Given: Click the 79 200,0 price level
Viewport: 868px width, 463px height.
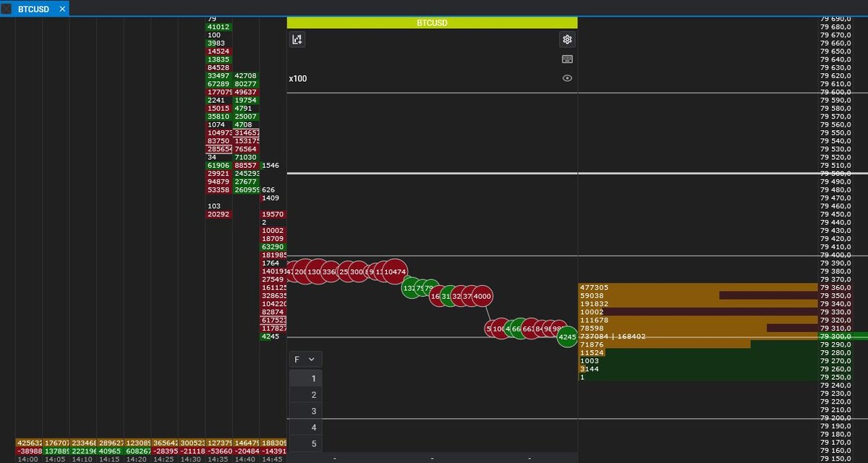Looking at the screenshot, I should pyautogui.click(x=835, y=417).
